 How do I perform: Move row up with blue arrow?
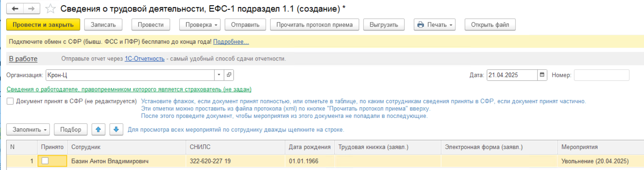pyautogui.click(x=98, y=129)
